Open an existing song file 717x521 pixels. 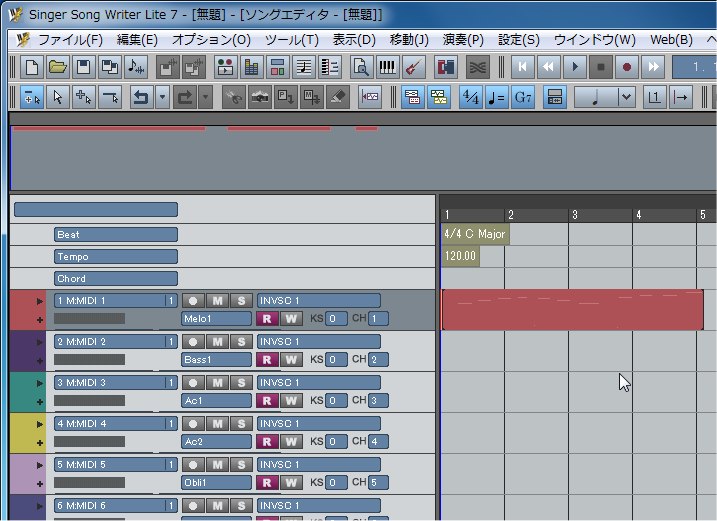tap(58, 67)
